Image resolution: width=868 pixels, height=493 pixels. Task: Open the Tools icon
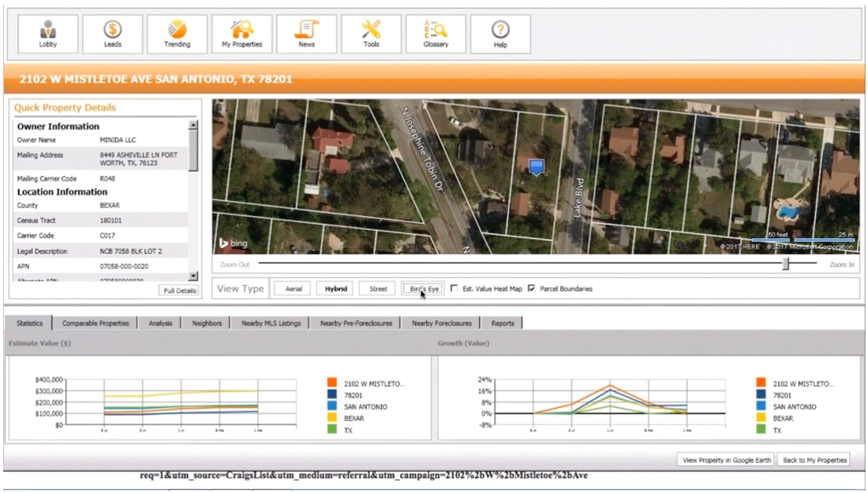[372, 34]
